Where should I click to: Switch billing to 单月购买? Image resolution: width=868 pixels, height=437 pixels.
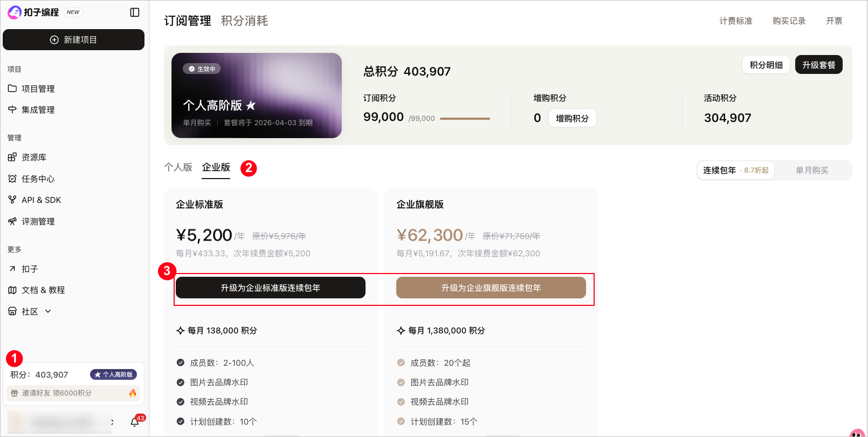click(x=812, y=170)
